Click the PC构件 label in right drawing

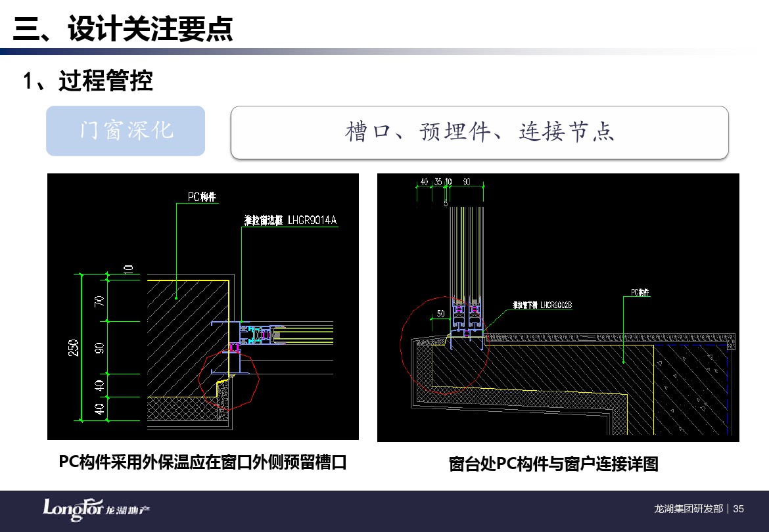pos(640,292)
